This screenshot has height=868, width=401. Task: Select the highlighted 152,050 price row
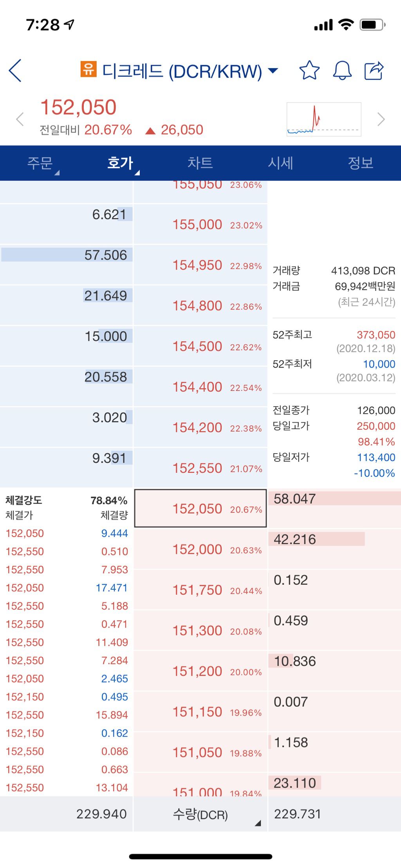200,508
